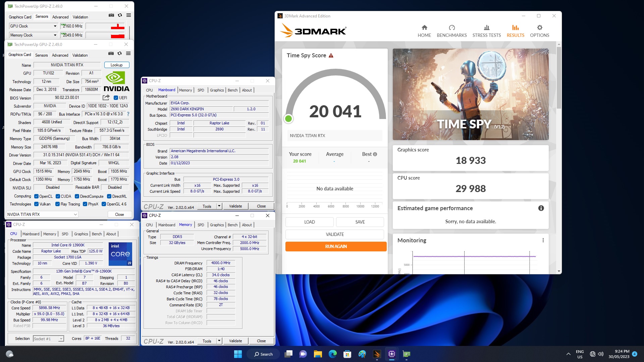Click the green score gauge marker
This screenshot has height=362, width=644.
pyautogui.click(x=288, y=119)
